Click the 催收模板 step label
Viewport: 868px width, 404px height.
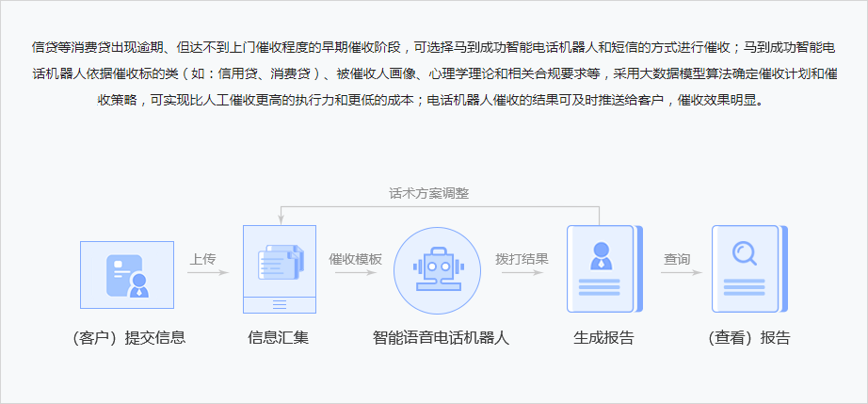(355, 258)
